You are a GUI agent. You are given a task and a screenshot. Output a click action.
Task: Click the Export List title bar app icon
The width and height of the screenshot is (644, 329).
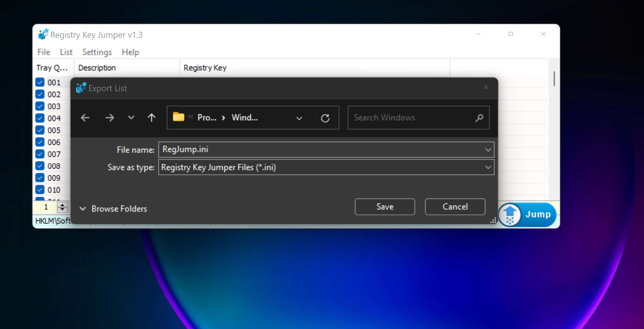point(81,88)
